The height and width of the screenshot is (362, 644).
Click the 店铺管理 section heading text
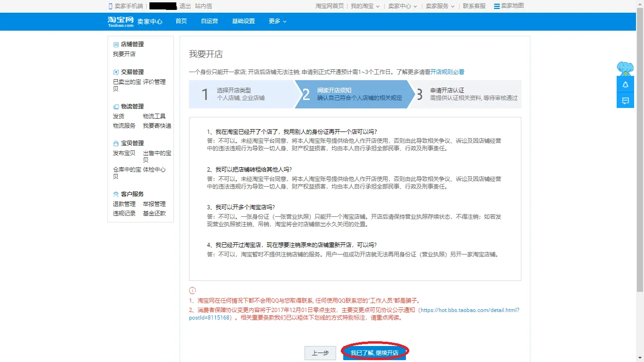(132, 44)
